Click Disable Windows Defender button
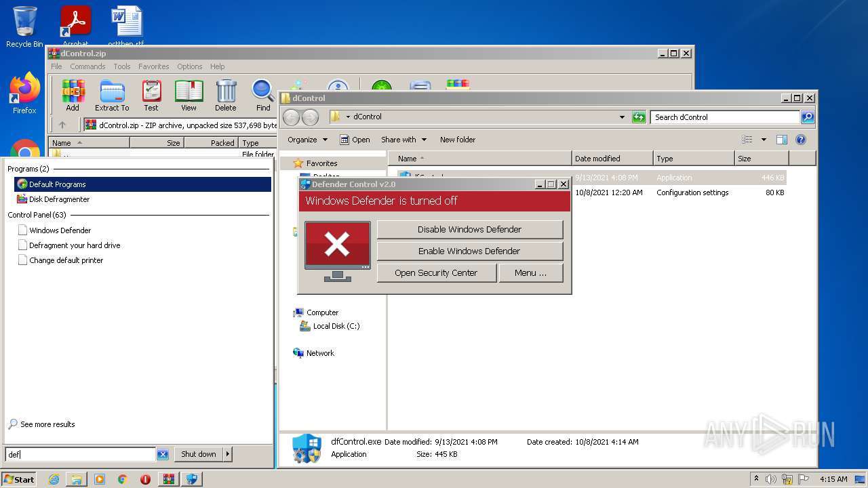 pyautogui.click(x=469, y=229)
